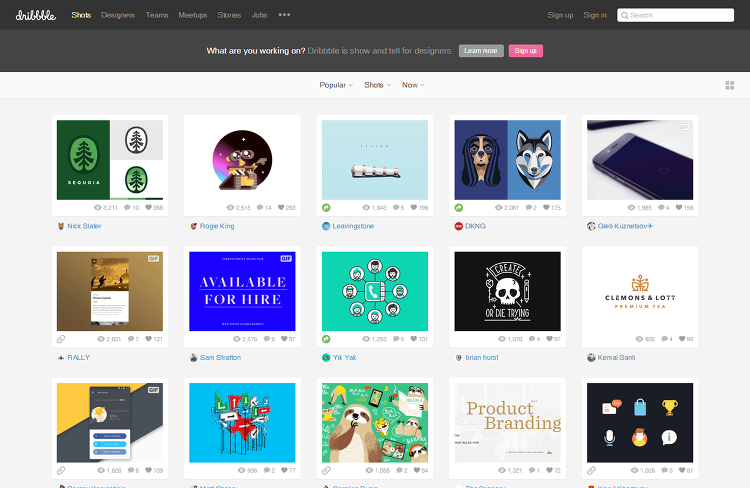The height and width of the screenshot is (488, 750).
Task: Open the three-dot more menu in navbar
Action: [285, 15]
